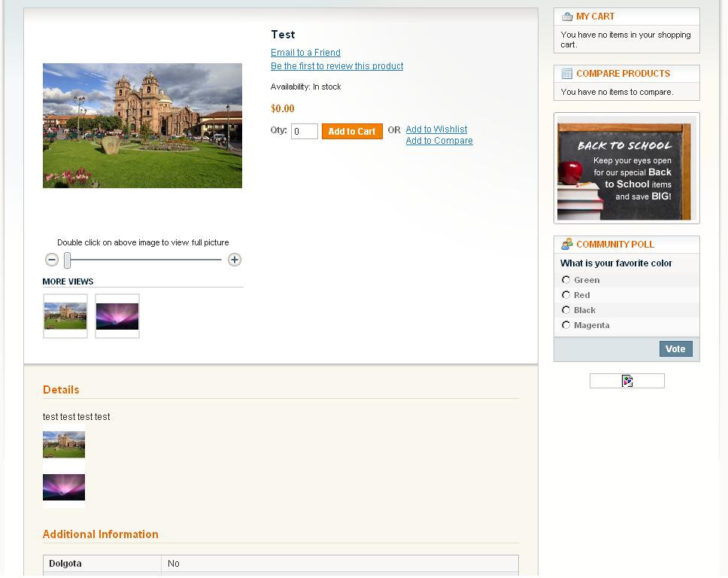
Task: Open the Email to a Friend link
Action: tap(305, 53)
